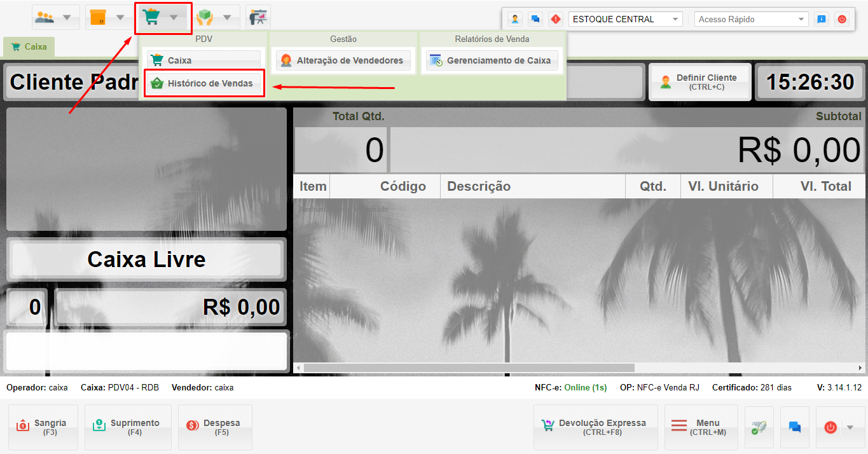Open the Acesso Rápido combo box

(x=750, y=20)
